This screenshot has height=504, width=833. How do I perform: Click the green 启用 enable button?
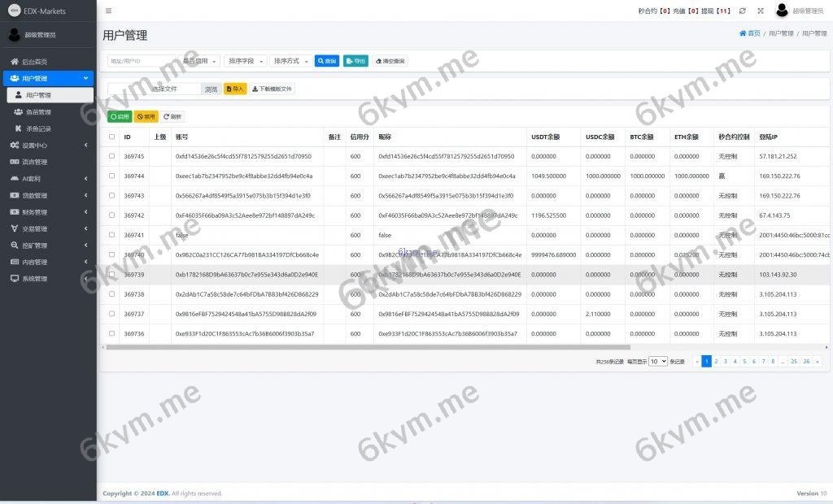click(120, 116)
